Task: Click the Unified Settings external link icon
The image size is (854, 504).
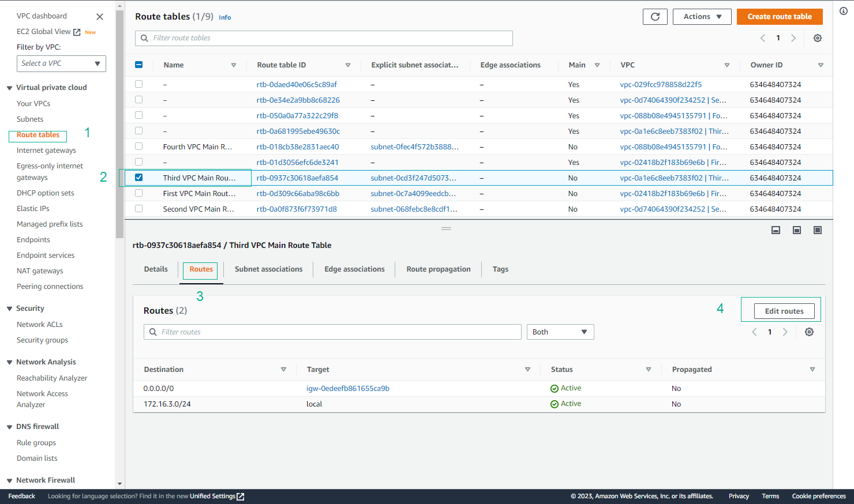Action: (241, 497)
